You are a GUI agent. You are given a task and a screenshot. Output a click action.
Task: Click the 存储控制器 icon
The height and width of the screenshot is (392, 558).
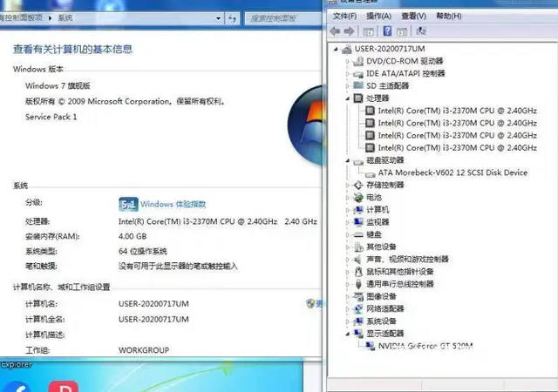pyautogui.click(x=358, y=185)
